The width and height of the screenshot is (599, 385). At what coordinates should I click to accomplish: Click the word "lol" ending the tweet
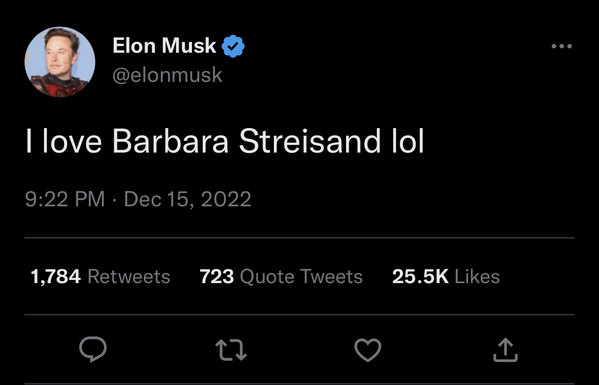click(x=408, y=141)
